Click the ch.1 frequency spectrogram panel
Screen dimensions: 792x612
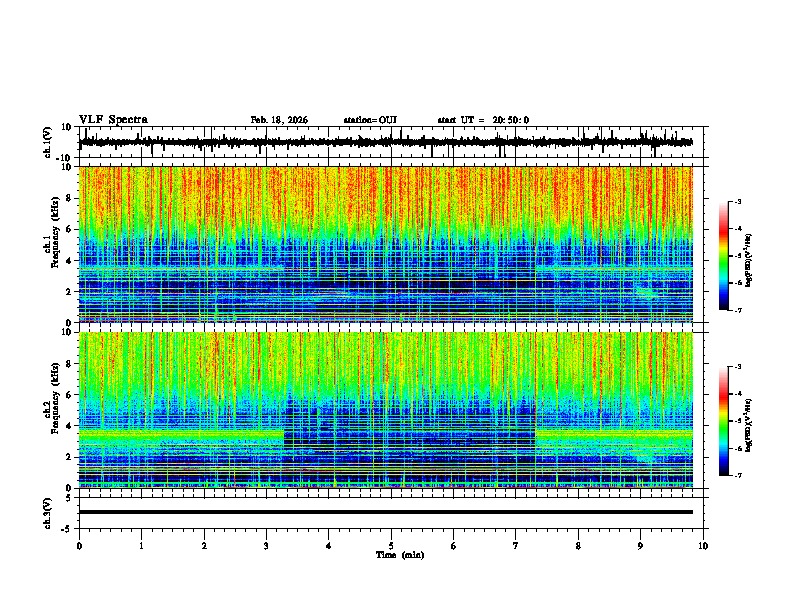tap(386, 244)
